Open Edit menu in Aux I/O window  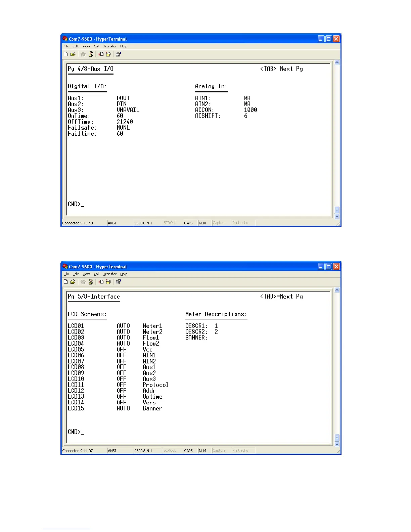(x=76, y=46)
